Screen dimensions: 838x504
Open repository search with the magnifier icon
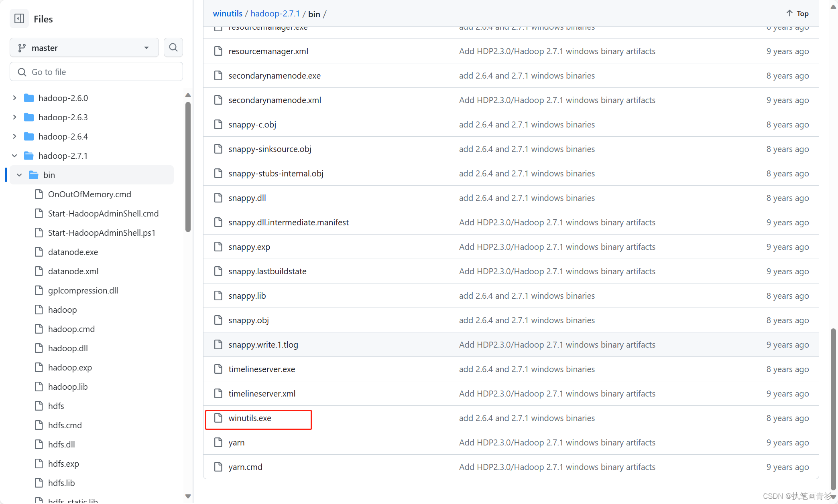click(x=173, y=47)
